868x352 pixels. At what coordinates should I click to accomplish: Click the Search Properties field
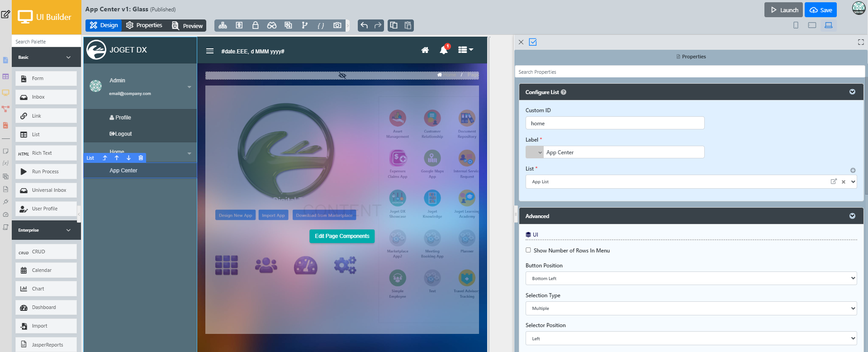pos(689,72)
